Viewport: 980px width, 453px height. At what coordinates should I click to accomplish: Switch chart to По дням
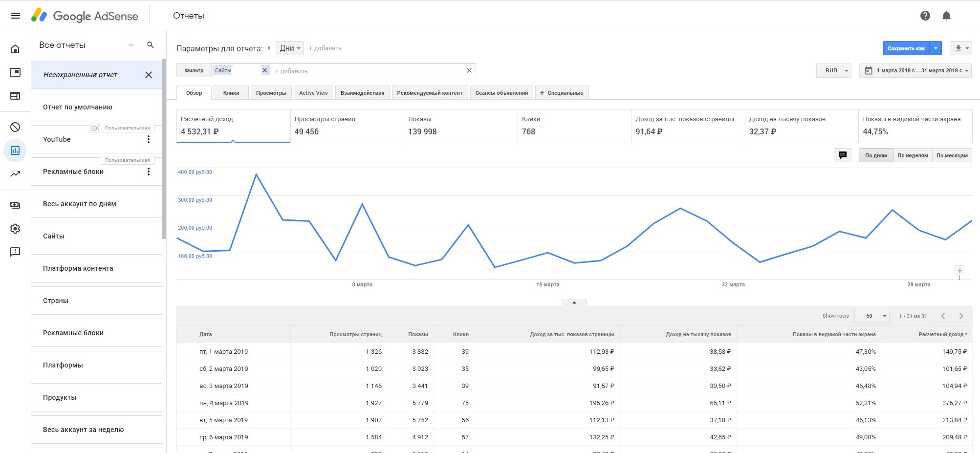(876, 155)
